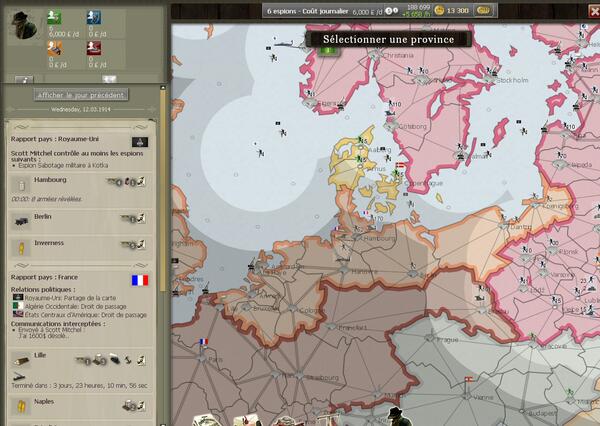600x426 pixels.
Task: Click Lille row's go-to-province arrow icon
Action: pos(142,360)
